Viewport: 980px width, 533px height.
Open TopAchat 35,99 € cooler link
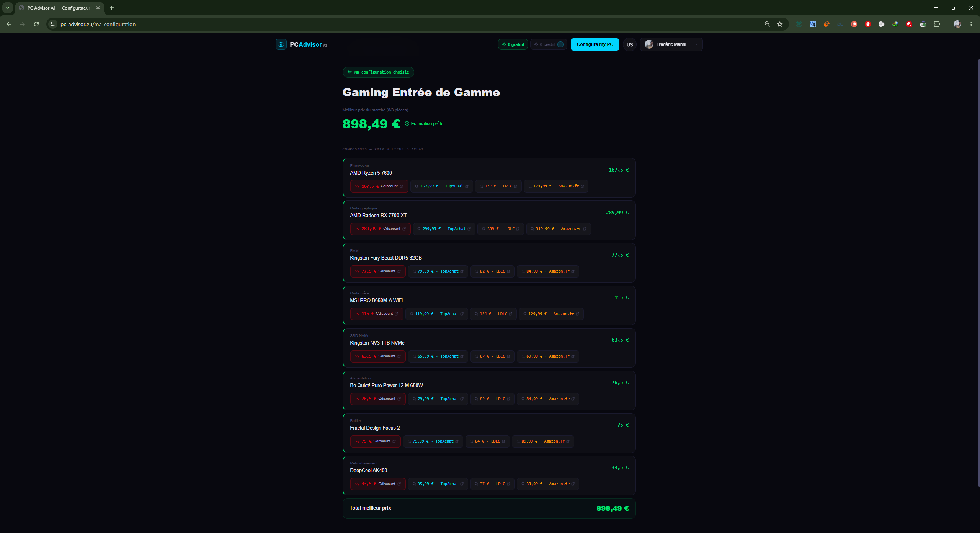[x=438, y=484]
